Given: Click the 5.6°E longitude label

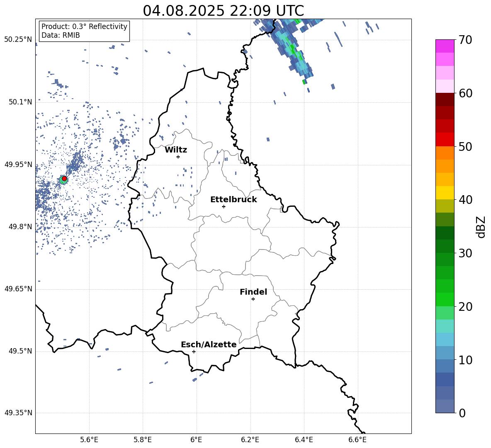Looking at the screenshot, I should point(89,440).
